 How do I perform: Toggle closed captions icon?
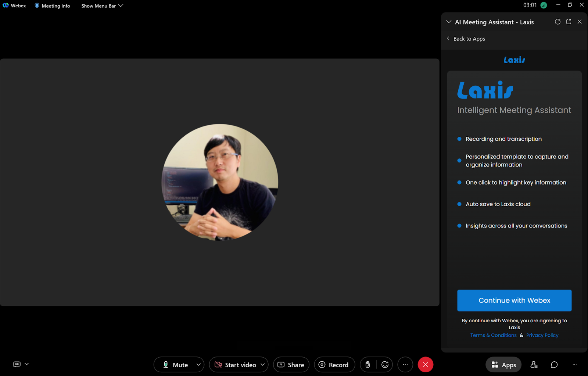pos(17,364)
